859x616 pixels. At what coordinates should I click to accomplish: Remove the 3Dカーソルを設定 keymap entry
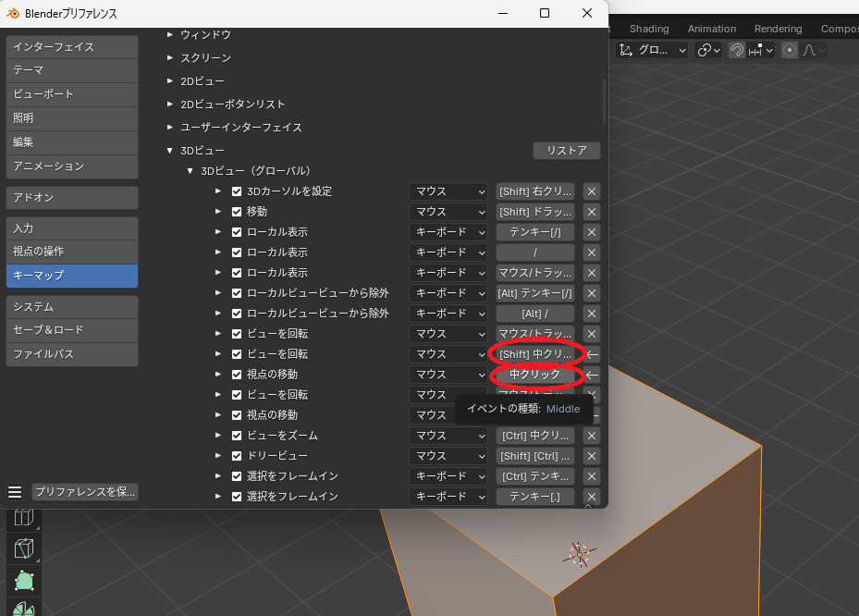click(592, 191)
